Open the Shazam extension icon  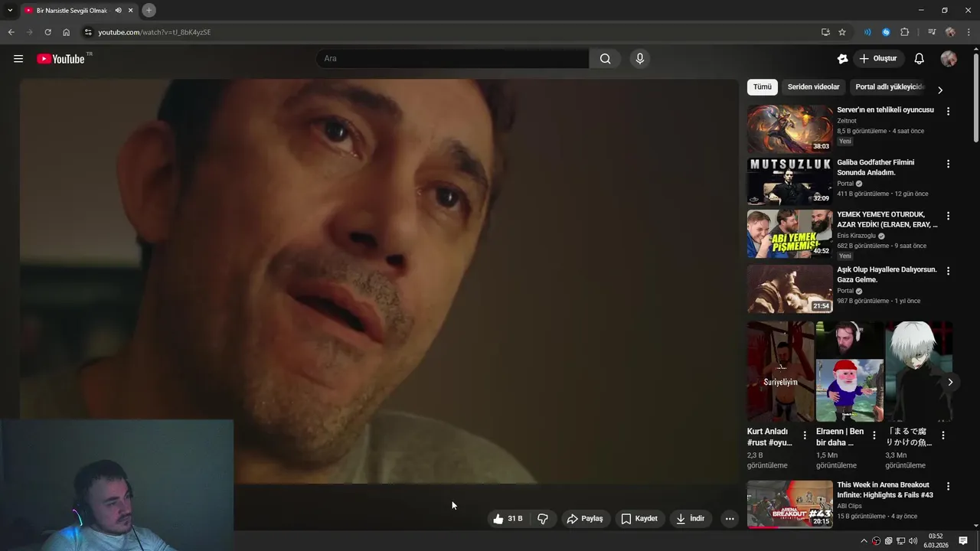coord(886,32)
